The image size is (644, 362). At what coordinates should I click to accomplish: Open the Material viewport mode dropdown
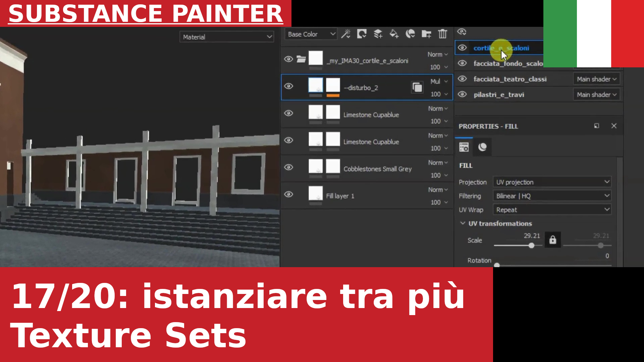227,37
